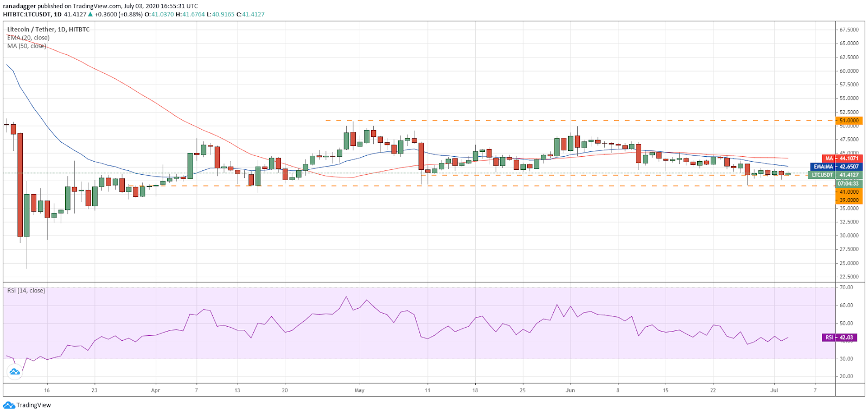Click 47.5000 on the price axis
This screenshot has width=868, height=414.
coord(849,139)
